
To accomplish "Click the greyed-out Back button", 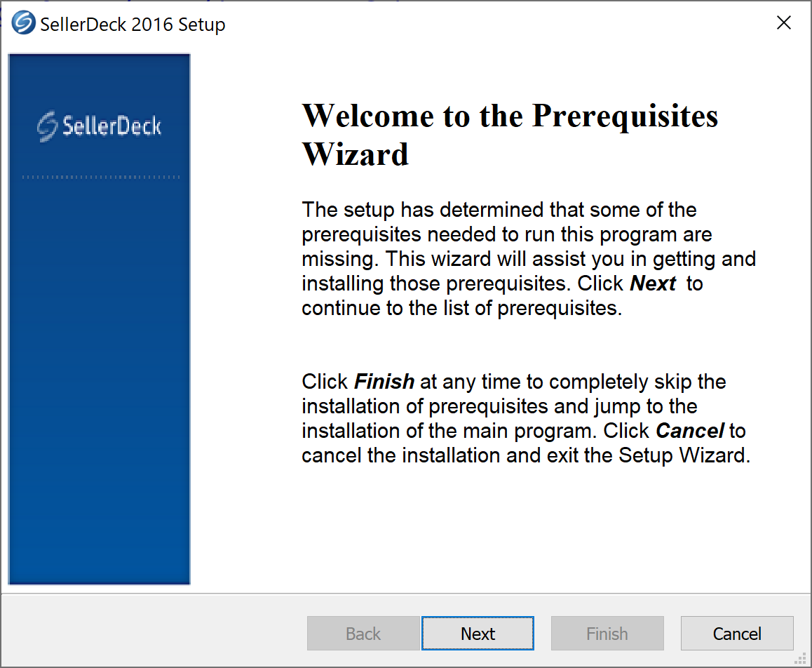I will [363, 634].
